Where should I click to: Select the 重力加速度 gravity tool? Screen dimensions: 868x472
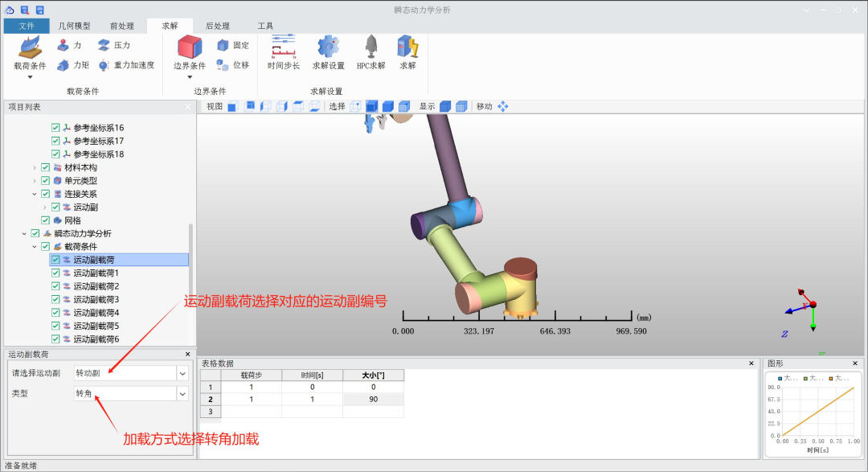point(126,65)
